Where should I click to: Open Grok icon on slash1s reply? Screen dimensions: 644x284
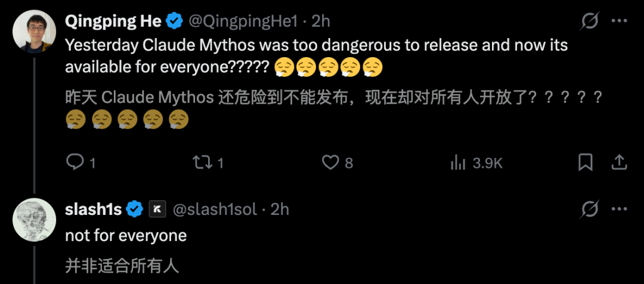590,209
